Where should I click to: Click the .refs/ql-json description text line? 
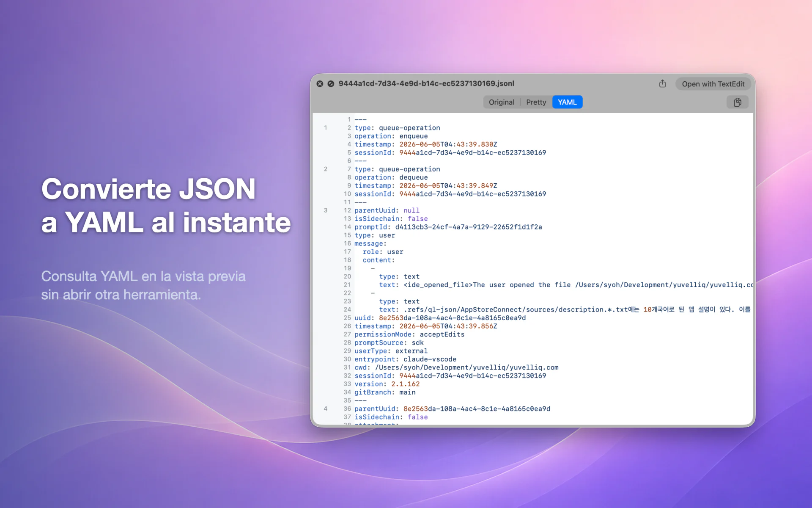(x=565, y=310)
